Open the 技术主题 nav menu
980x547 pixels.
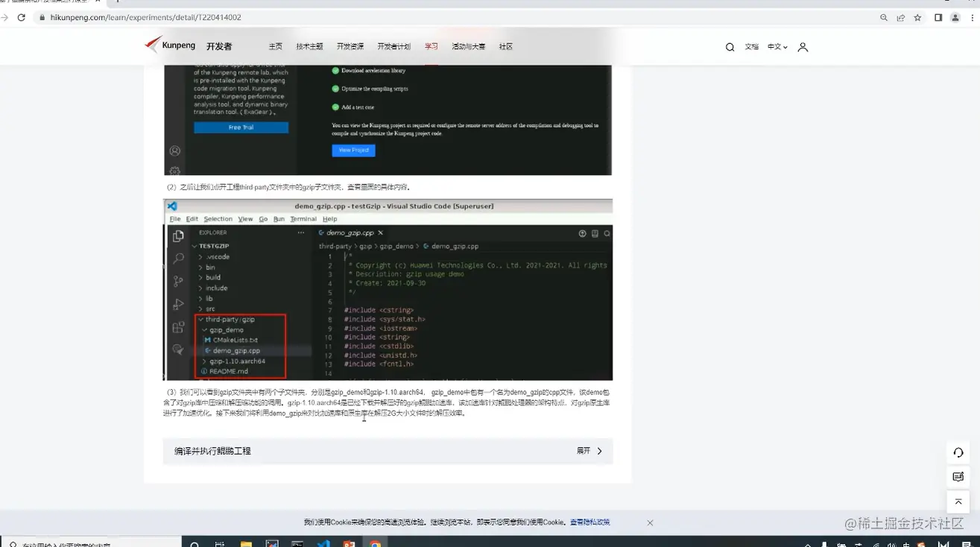[x=309, y=46]
